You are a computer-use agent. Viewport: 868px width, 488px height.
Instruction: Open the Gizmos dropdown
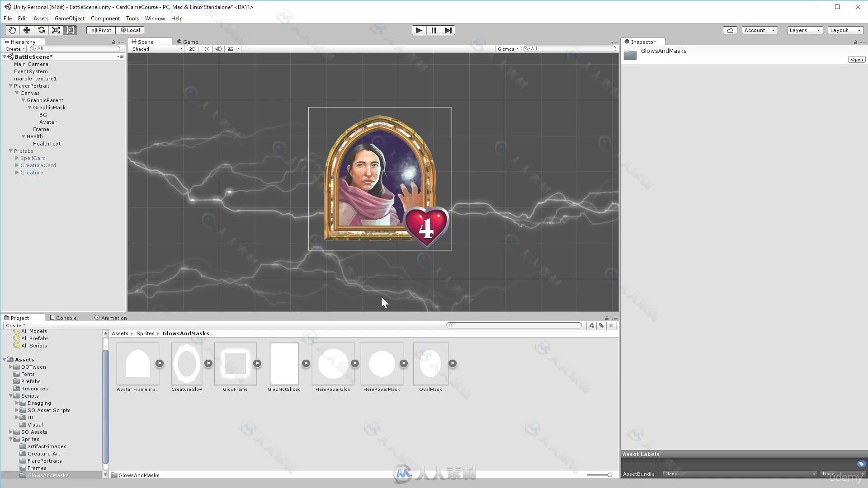point(508,49)
